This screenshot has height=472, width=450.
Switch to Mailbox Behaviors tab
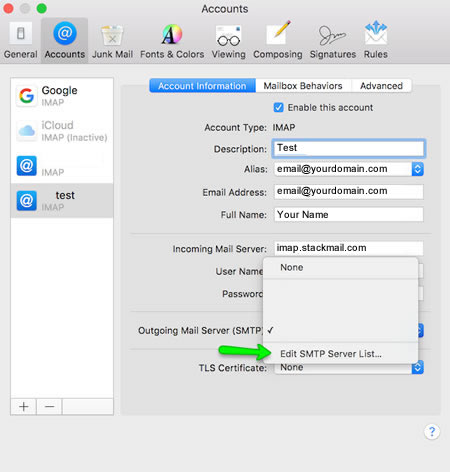pos(303,86)
